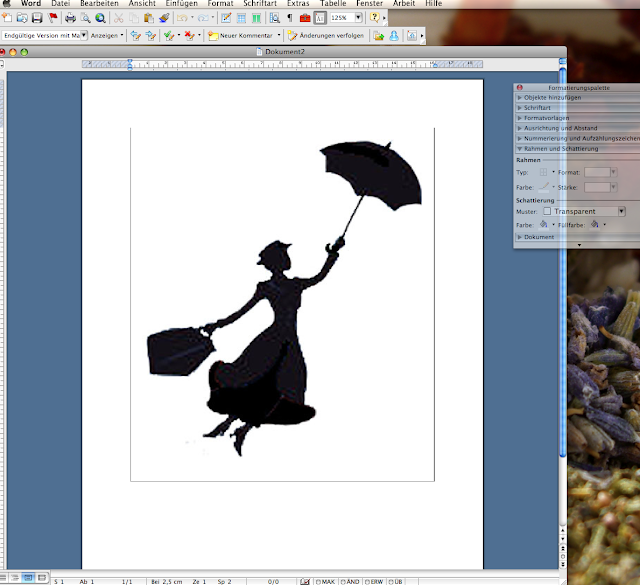Select the Format Painter brush icon
The image size is (640, 585).
[x=164, y=18]
